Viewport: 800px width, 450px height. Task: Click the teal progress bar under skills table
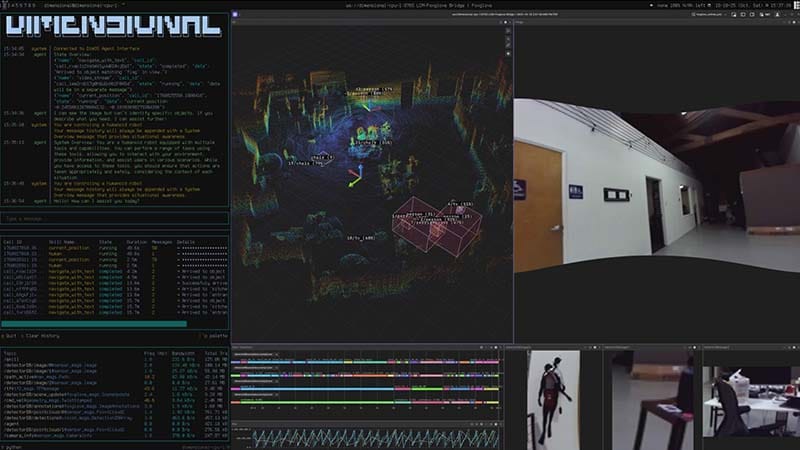point(95,323)
